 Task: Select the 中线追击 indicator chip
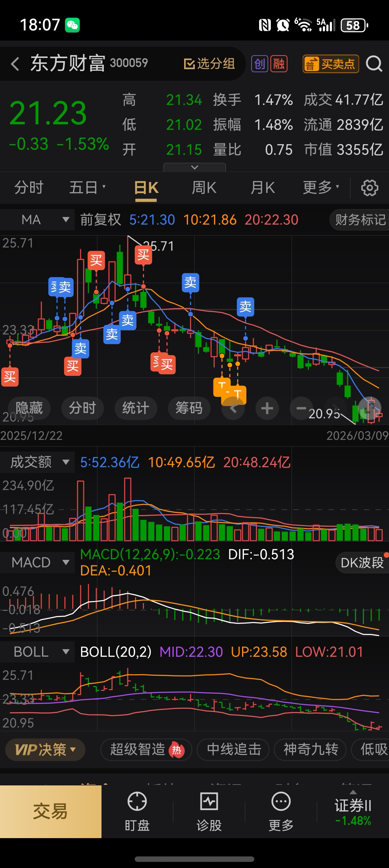[234, 750]
